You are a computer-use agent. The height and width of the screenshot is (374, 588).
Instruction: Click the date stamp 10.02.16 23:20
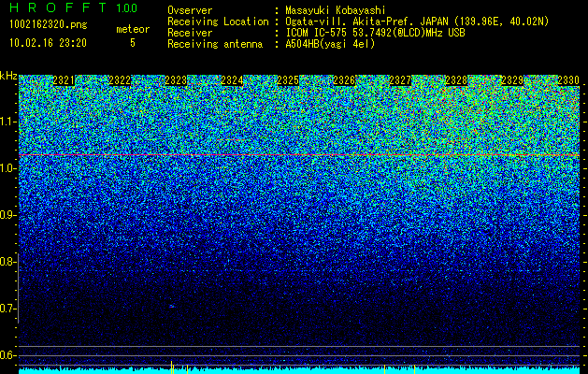48,43
